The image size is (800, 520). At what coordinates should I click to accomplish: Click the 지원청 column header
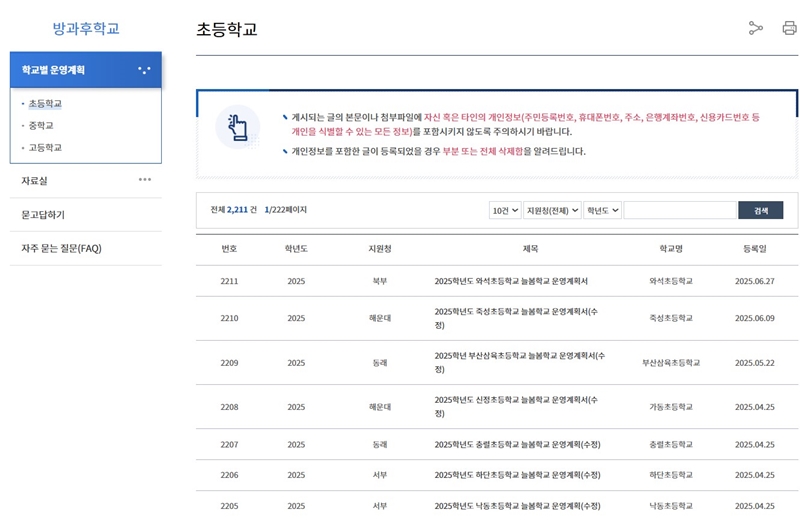point(380,249)
